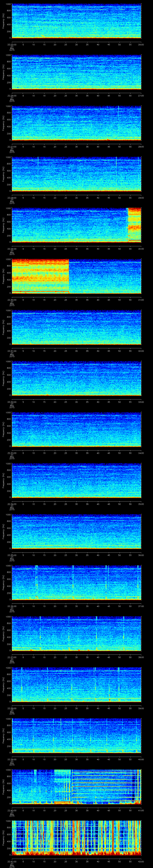Viewport: 153px width, 868px height.
Task: Click the 22:37:00 start time label
Action: (x=12, y=657)
